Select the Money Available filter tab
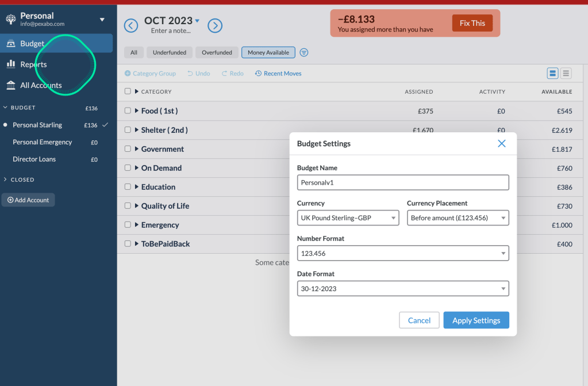This screenshot has width=588, height=386. point(268,52)
